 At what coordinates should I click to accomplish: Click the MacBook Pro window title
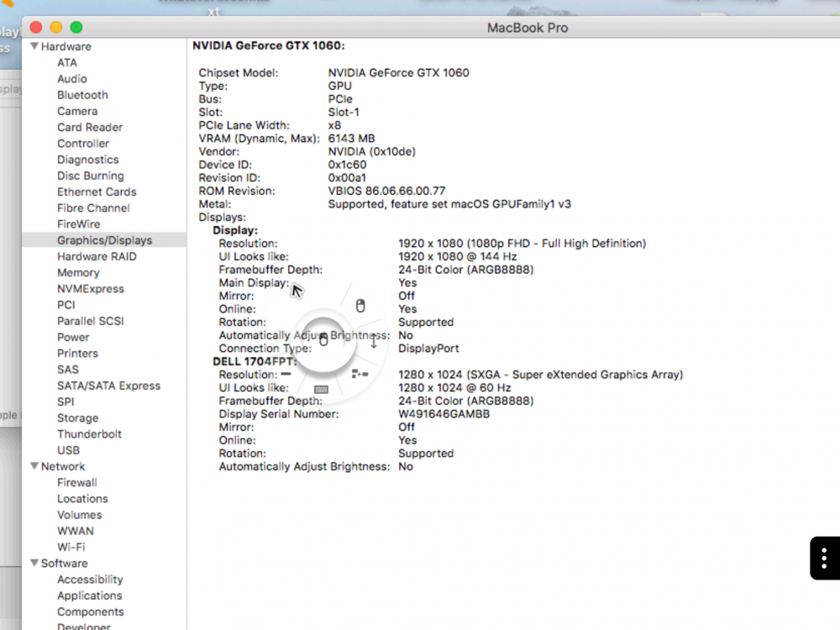(x=528, y=28)
